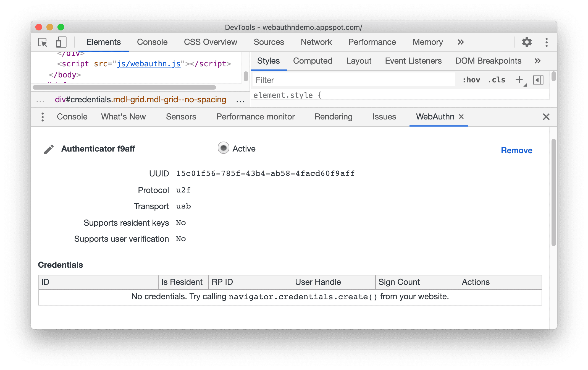Screen dimensions: 588x370
Task: Click the pencil/edit icon next to Authenticator
Action: click(48, 149)
